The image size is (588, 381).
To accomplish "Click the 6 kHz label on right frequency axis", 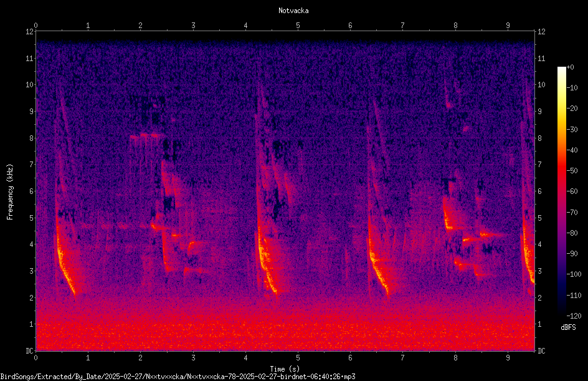I will pyautogui.click(x=539, y=191).
